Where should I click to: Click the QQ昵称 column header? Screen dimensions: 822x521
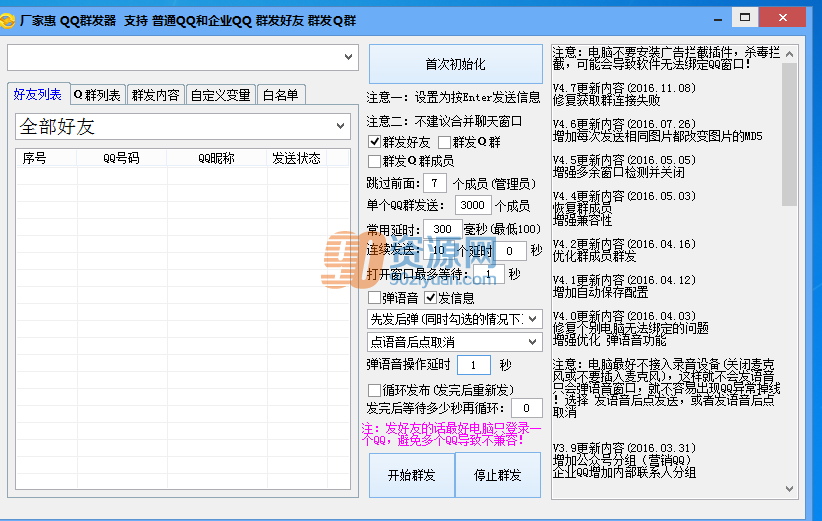pyautogui.click(x=217, y=158)
